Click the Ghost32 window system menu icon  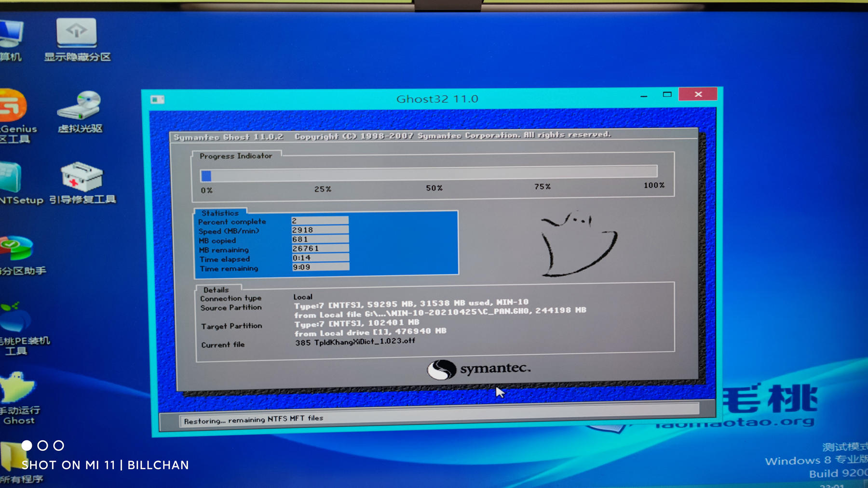point(157,99)
